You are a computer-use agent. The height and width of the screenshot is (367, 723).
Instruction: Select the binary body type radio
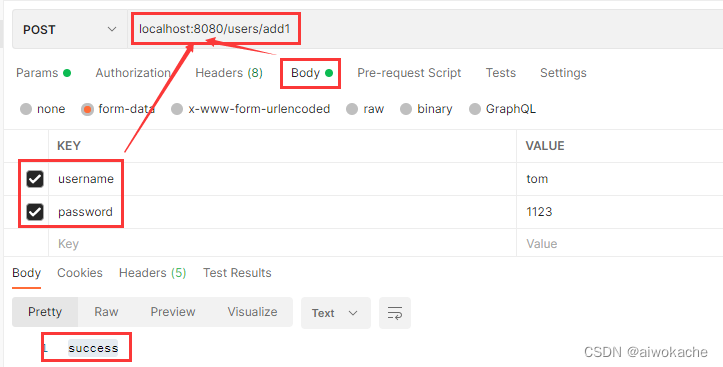click(x=406, y=109)
